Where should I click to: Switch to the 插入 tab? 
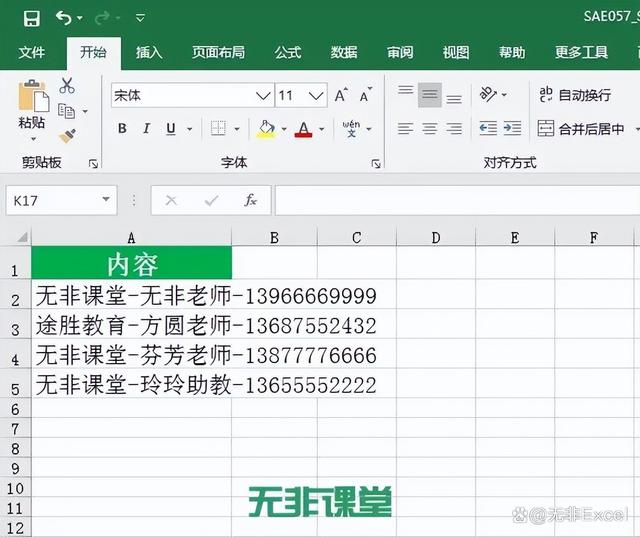pos(149,52)
